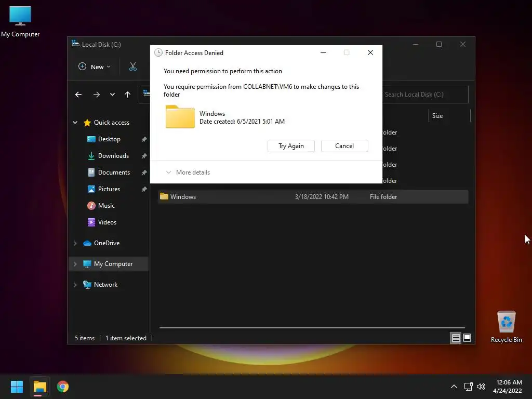The width and height of the screenshot is (532, 399).
Task: Open the clock and date flyout
Action: pyautogui.click(x=508, y=387)
